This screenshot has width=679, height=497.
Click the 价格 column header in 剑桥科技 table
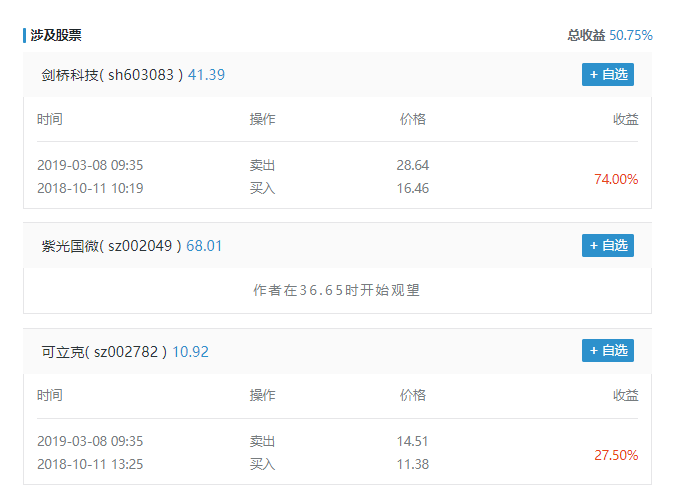(413, 119)
